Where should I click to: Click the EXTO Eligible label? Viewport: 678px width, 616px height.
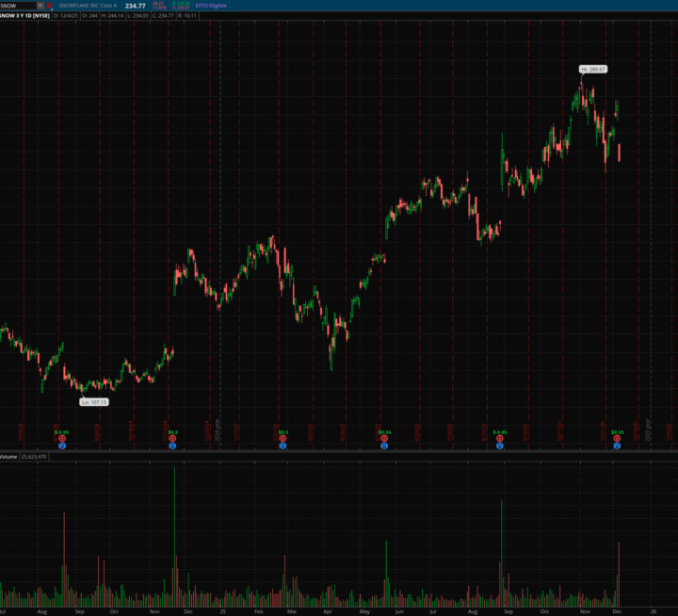[x=211, y=6]
